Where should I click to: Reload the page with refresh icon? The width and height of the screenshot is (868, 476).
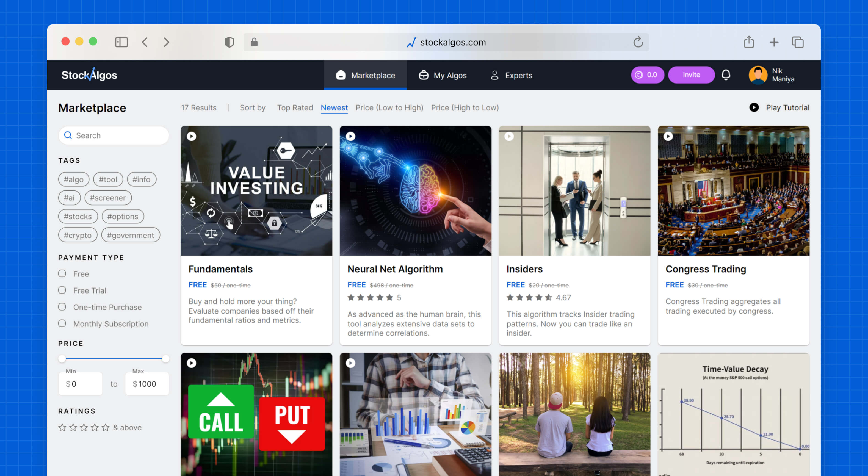638,42
